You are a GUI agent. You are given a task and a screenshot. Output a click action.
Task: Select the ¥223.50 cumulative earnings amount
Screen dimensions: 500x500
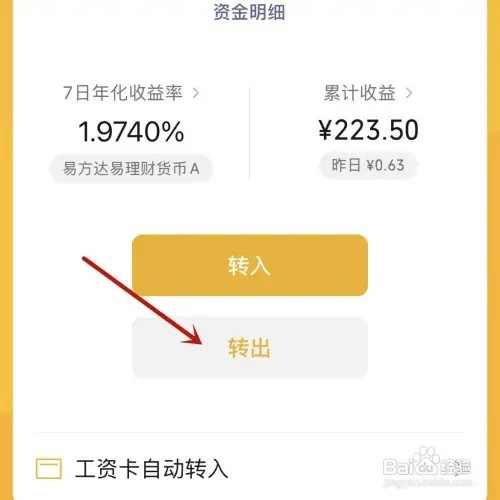coord(368,130)
